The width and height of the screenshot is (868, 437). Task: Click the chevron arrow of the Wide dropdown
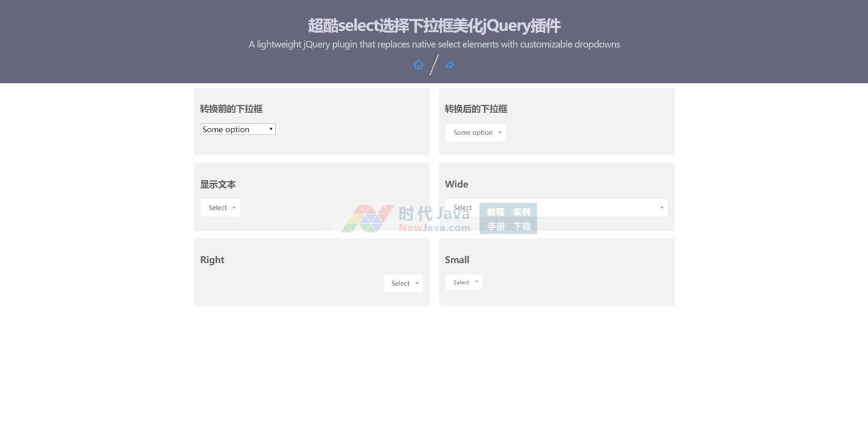pyautogui.click(x=662, y=208)
